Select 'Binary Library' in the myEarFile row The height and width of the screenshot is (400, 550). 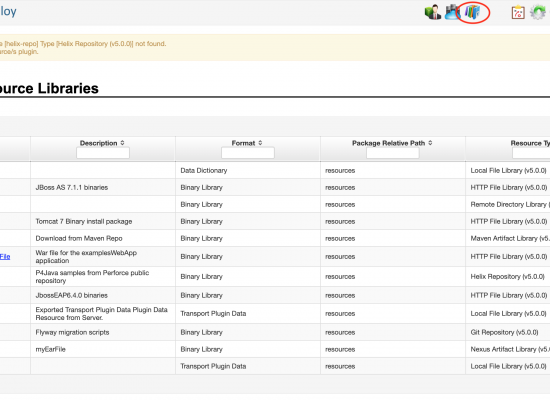pyautogui.click(x=202, y=349)
